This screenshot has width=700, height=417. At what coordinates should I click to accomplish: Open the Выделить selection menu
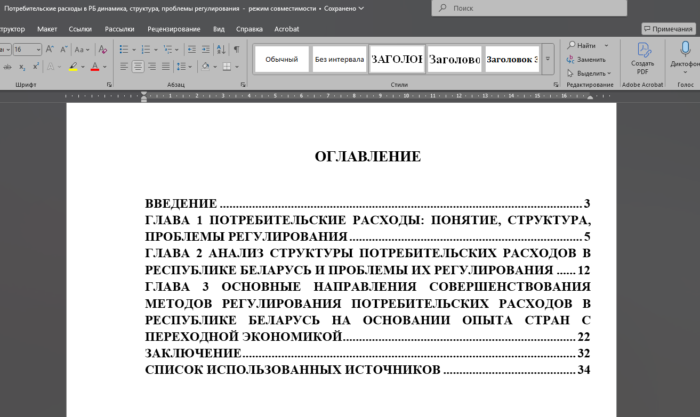[x=589, y=73]
